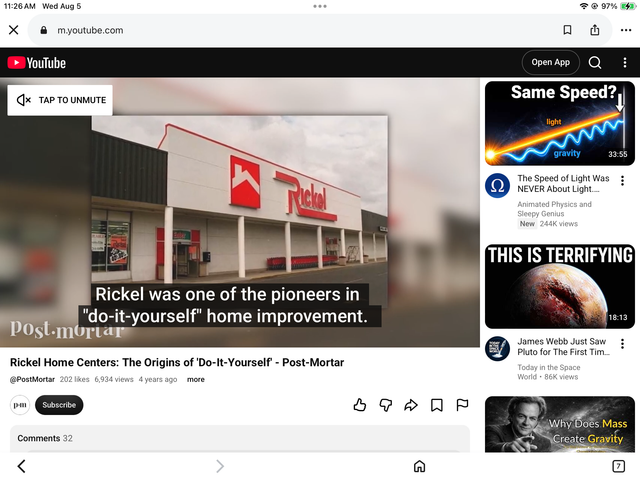This screenshot has height=480, width=640.
Task: Open the browser share sheet icon
Action: coord(595,29)
